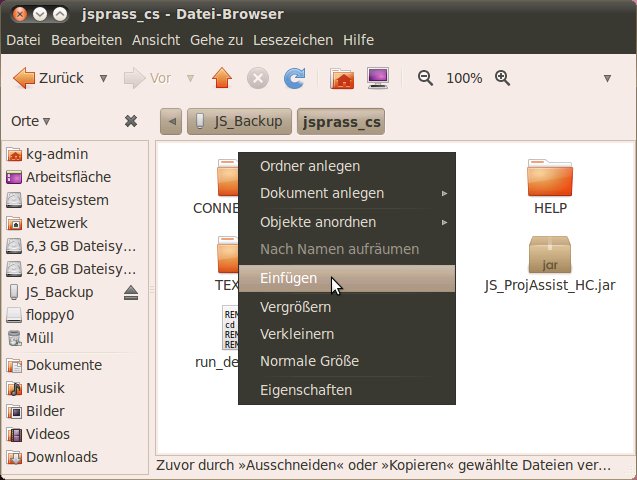Click the Up parent folder arrow icon
Image resolution: width=637 pixels, height=480 pixels.
click(x=222, y=78)
